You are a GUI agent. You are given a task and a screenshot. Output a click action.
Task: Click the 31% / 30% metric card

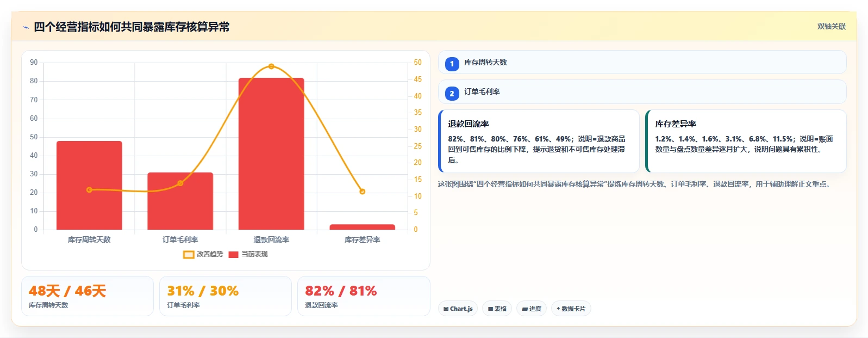click(226, 296)
